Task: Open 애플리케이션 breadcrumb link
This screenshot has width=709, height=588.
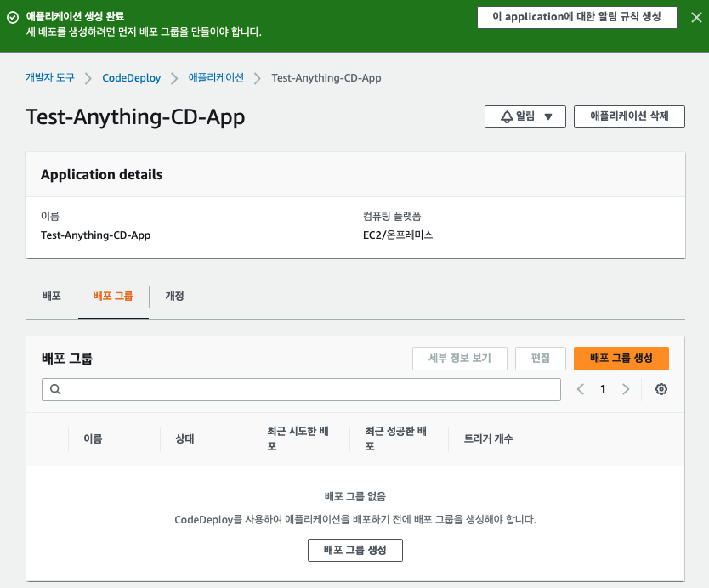Action: pyautogui.click(x=216, y=77)
